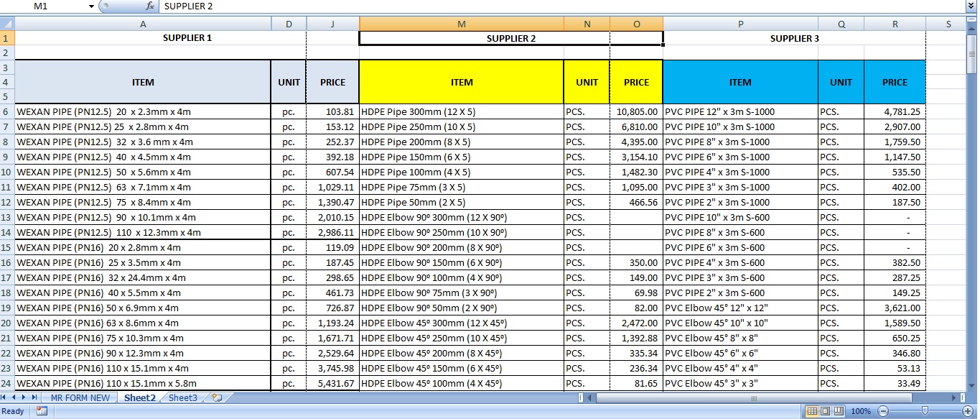Click the Insert Function fx icon

click(150, 6)
